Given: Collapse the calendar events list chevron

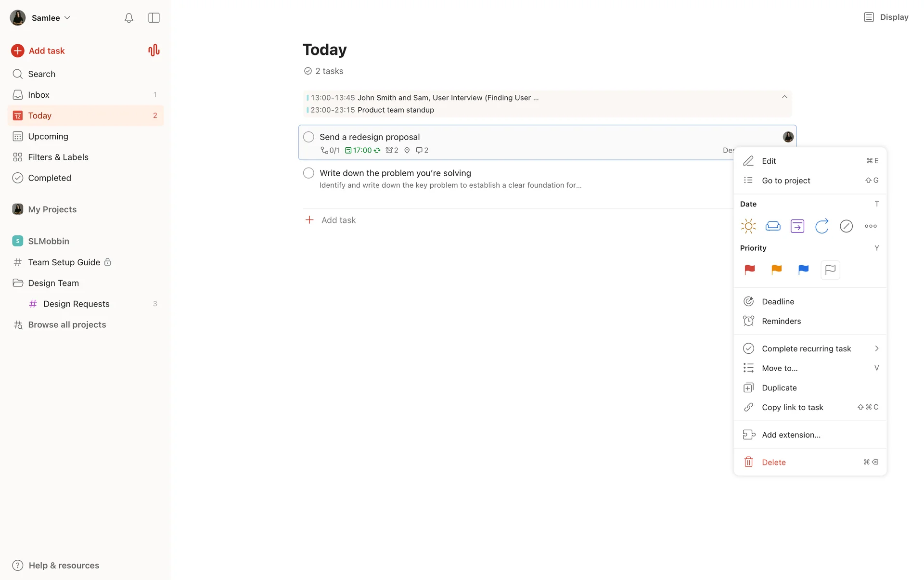Looking at the screenshot, I should coord(784,97).
